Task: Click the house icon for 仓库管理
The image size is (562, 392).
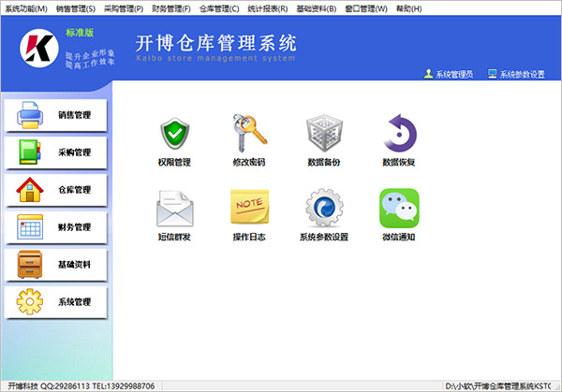Action: [30, 189]
